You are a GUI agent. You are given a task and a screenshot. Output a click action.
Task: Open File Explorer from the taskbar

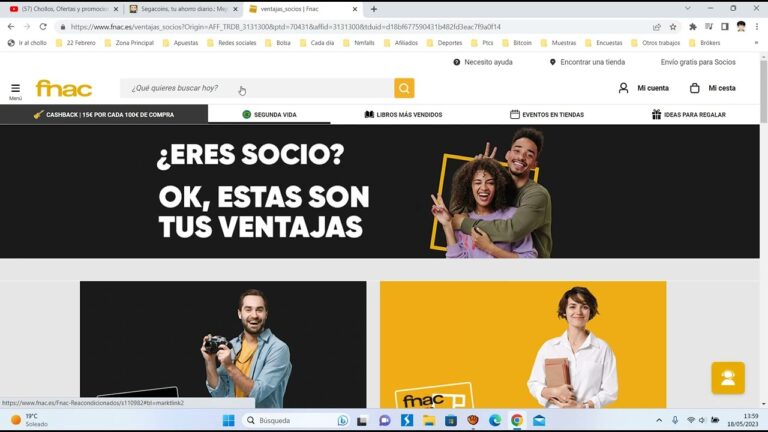click(429, 420)
